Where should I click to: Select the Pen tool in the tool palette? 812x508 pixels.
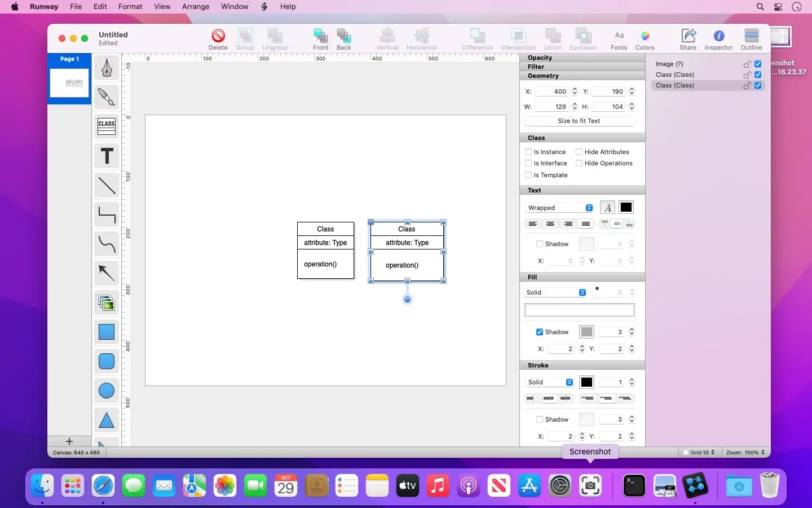pyautogui.click(x=107, y=68)
